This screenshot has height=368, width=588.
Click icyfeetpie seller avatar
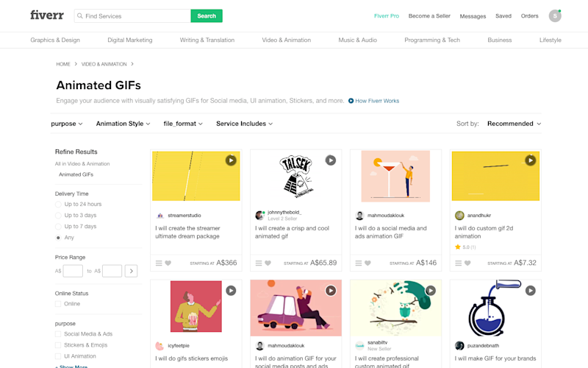160,345
